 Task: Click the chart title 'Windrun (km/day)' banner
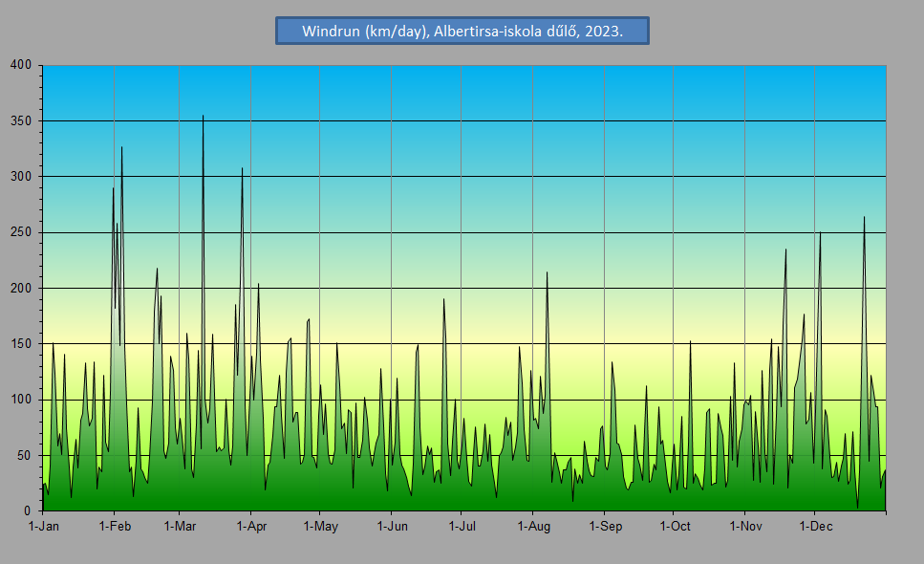[x=462, y=31]
